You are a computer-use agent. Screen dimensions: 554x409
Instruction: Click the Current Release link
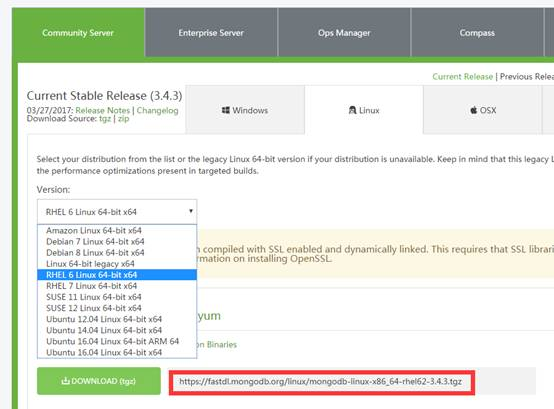[x=462, y=77]
